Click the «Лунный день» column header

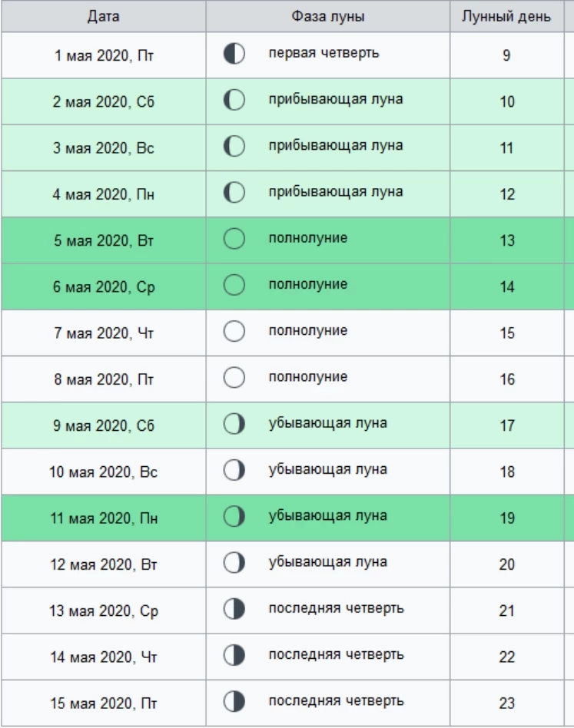click(506, 16)
